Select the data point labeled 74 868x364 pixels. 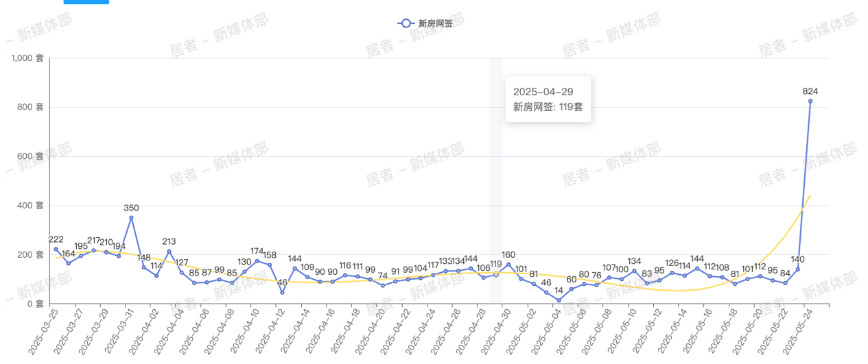tap(382, 285)
